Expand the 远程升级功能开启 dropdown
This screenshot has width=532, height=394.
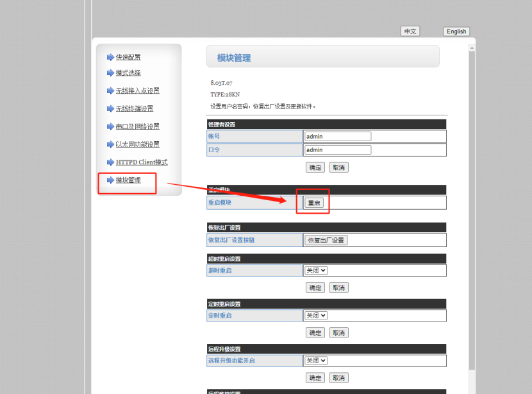316,361
